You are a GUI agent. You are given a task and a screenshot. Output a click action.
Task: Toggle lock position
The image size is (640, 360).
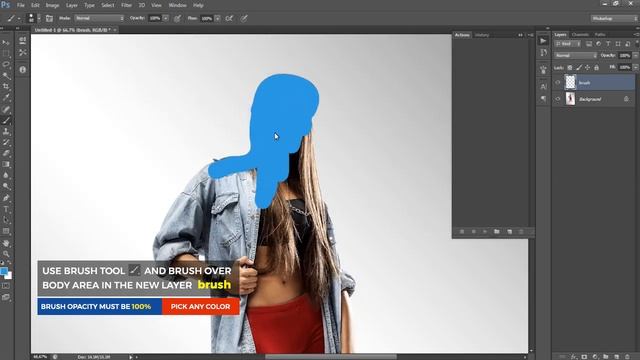(x=588, y=67)
